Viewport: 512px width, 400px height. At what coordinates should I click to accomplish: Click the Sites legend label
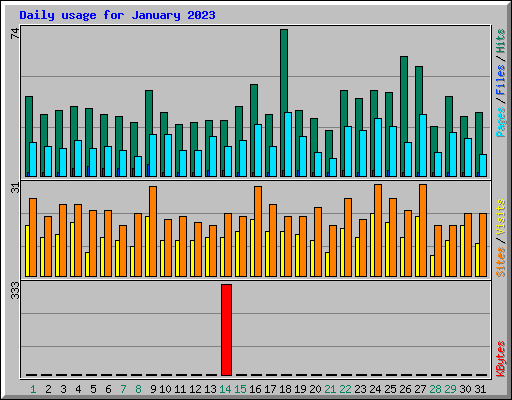pos(500,262)
